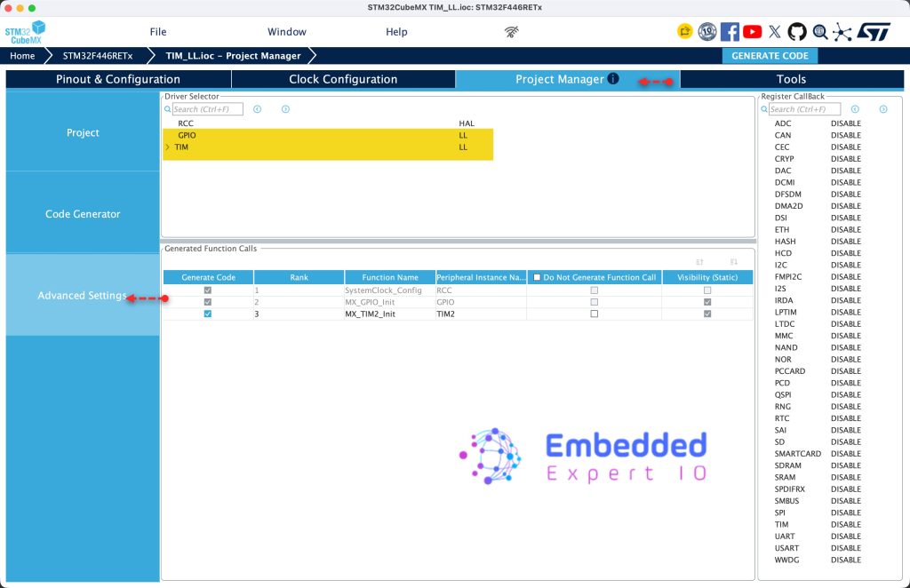Toggle the Do Not Generate Function Call header checkbox
910x588 pixels.
click(x=537, y=277)
